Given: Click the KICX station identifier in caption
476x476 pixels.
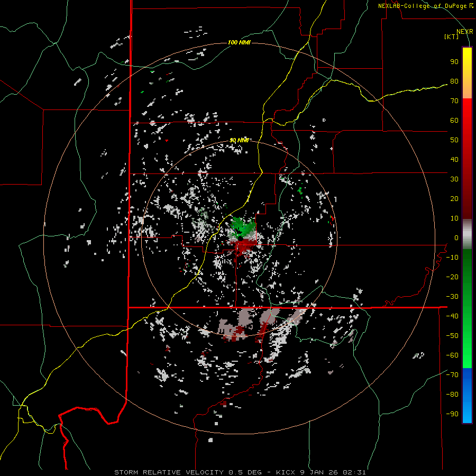Looking at the screenshot, I should 286,472.
